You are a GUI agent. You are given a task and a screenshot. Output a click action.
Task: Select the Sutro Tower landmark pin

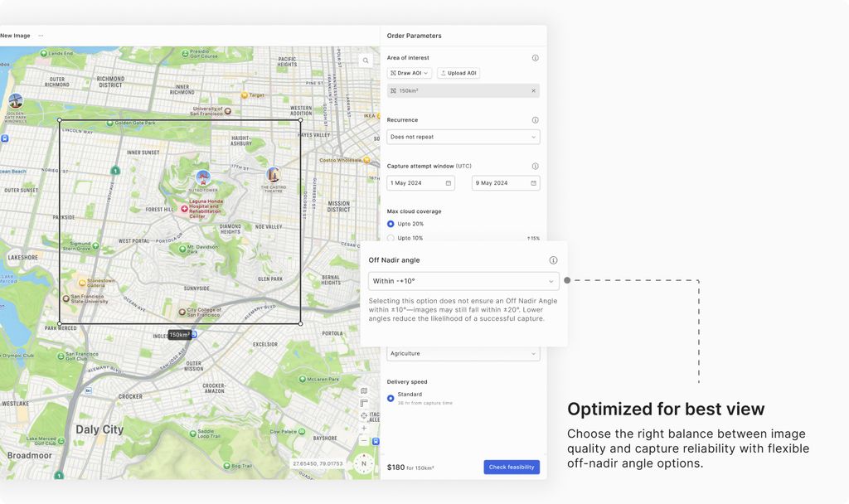(203, 177)
